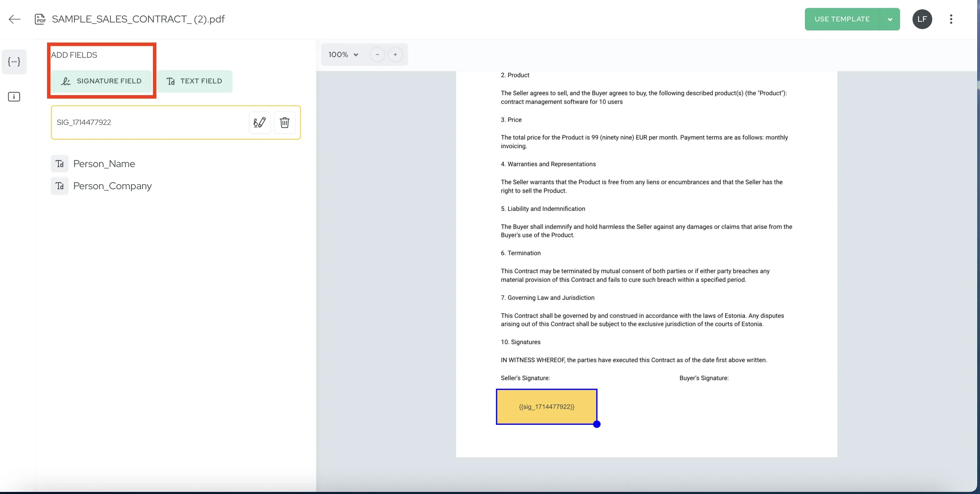The height and width of the screenshot is (494, 980).
Task: Click the Person_Company text field icon
Action: coord(60,186)
